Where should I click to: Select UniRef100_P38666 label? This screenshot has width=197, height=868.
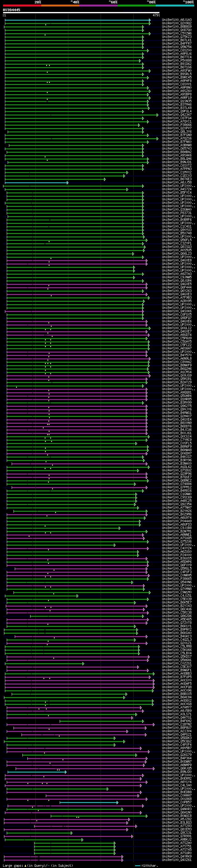[177, 125]
